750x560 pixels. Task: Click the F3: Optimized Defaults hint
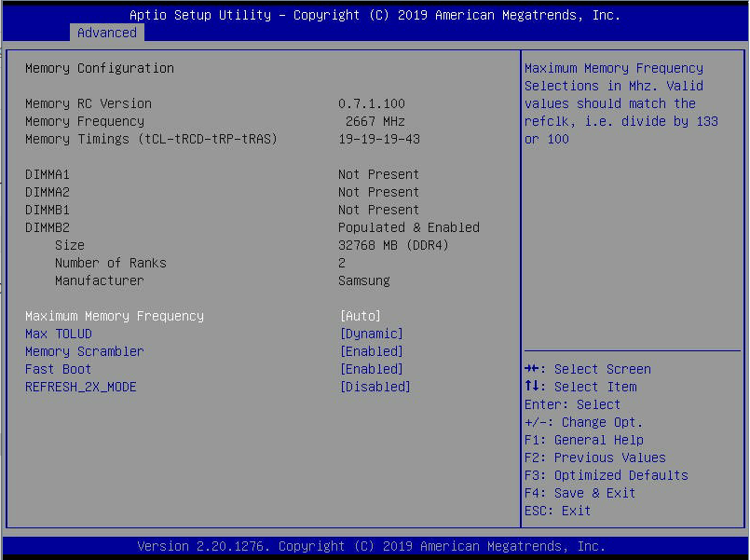[606, 475]
